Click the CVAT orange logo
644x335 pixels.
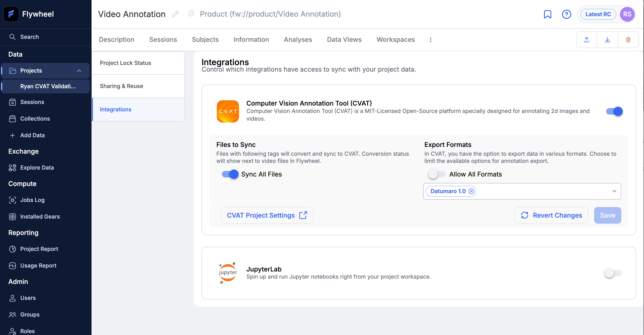228,111
